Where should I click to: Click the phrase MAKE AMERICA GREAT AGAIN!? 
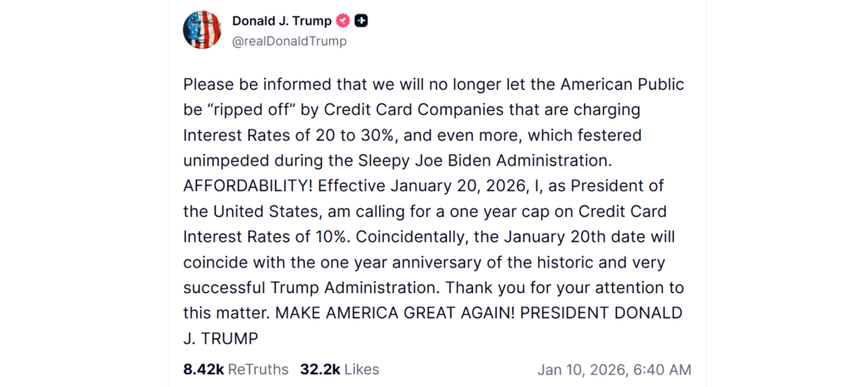click(394, 313)
